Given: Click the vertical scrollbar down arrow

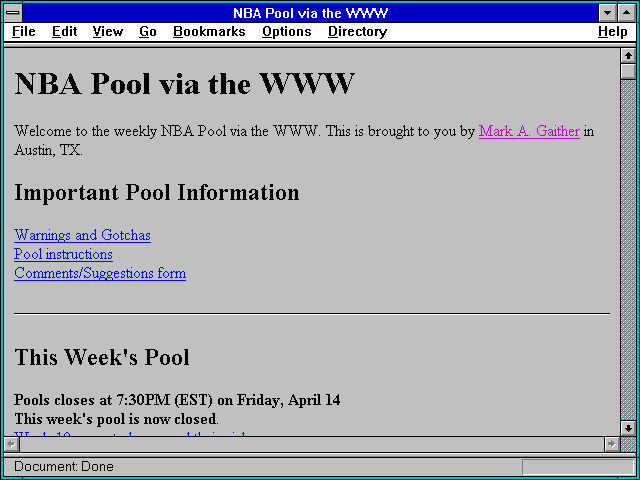Looking at the screenshot, I should 628,428.
